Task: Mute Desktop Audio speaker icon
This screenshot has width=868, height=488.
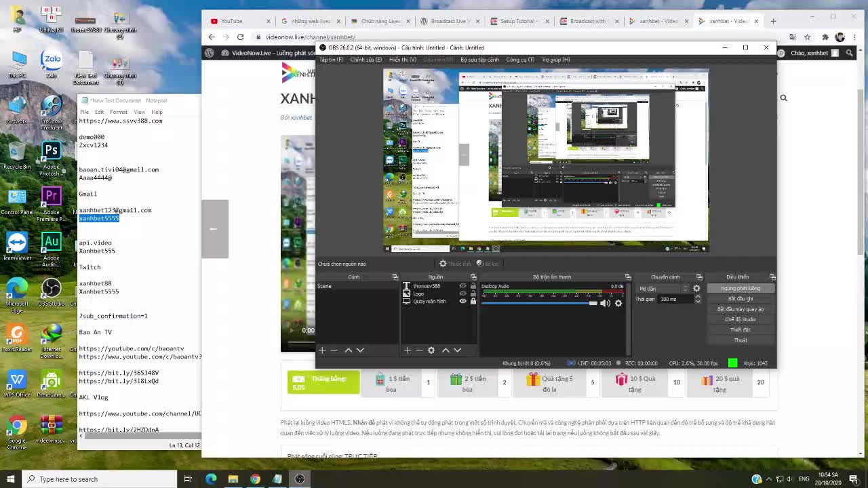Action: [606, 303]
